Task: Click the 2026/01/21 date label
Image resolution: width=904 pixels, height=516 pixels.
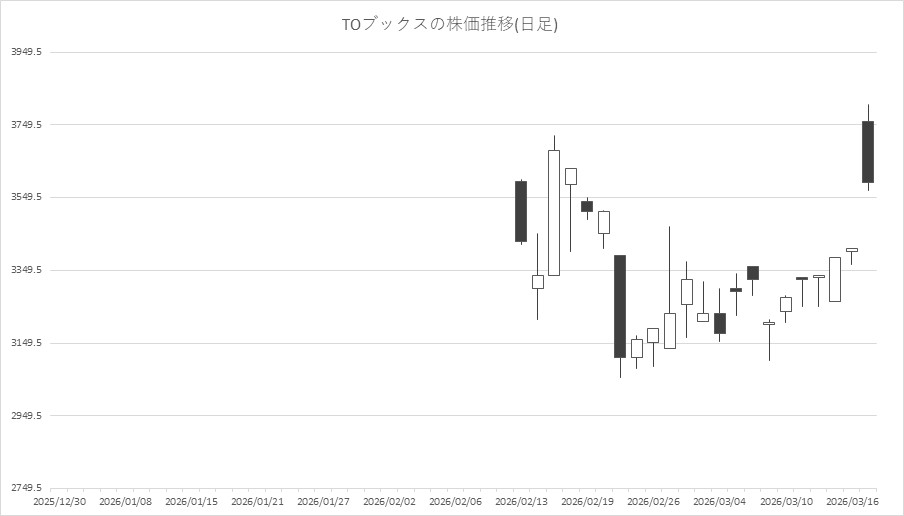Action: point(258,501)
